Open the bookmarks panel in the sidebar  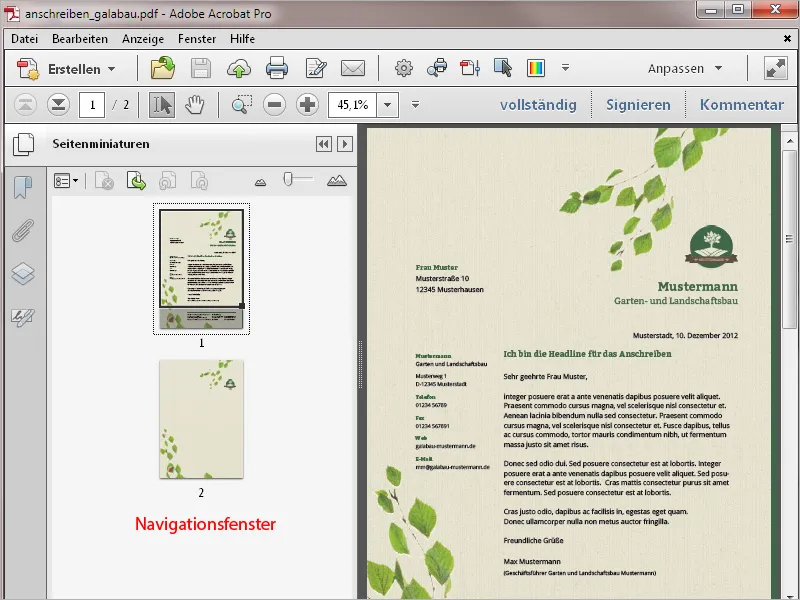click(23, 187)
